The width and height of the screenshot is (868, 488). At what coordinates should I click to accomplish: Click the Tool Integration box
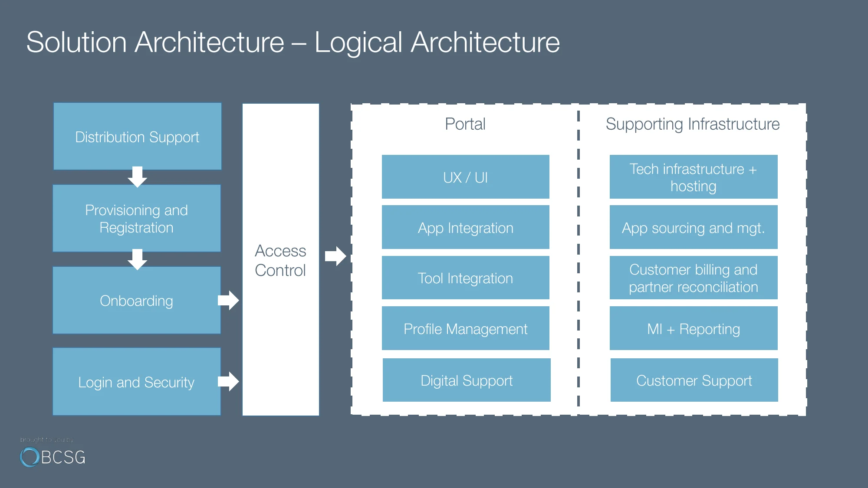coord(465,278)
